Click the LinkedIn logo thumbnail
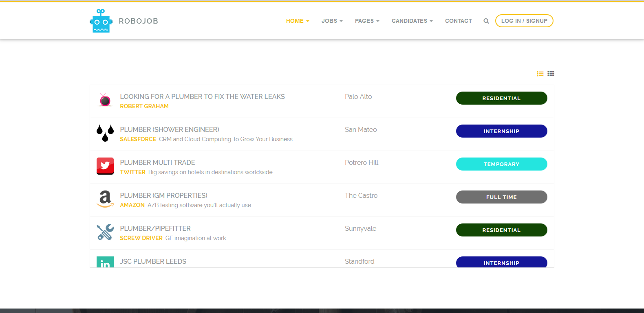The image size is (644, 313). 105,263
